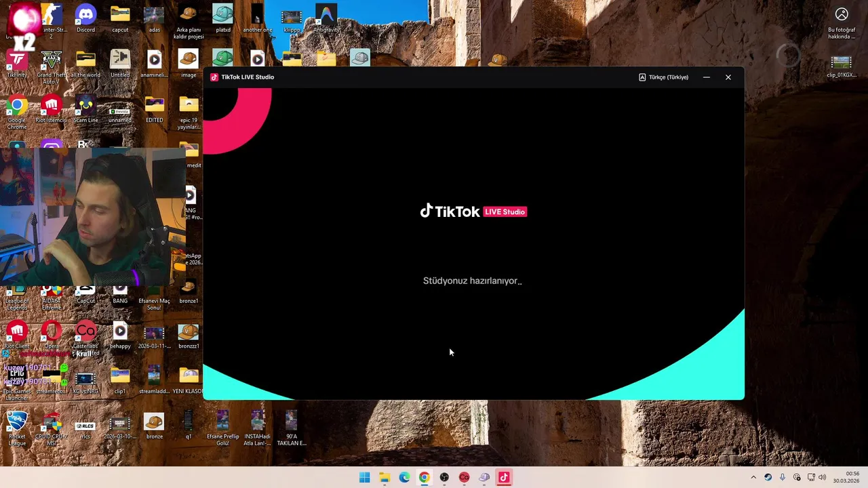868x488 pixels.
Task: Select the 'KC vs NRG' video file
Action: point(85,381)
